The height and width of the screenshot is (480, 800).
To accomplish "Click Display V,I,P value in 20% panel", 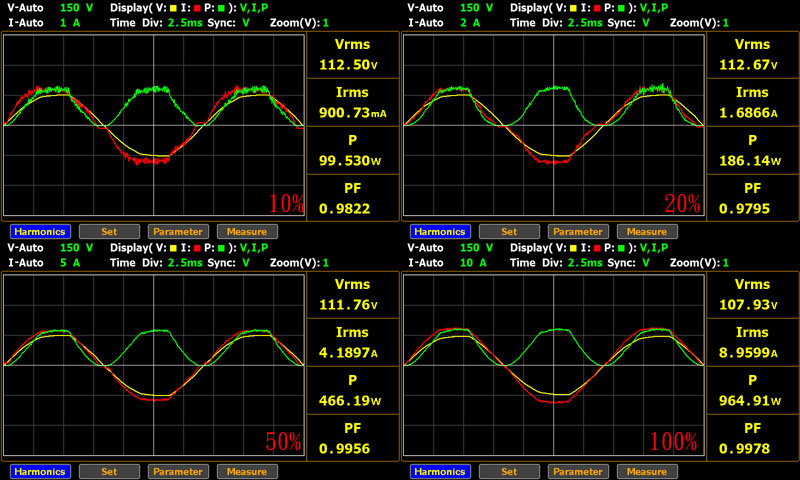I will coord(654,8).
